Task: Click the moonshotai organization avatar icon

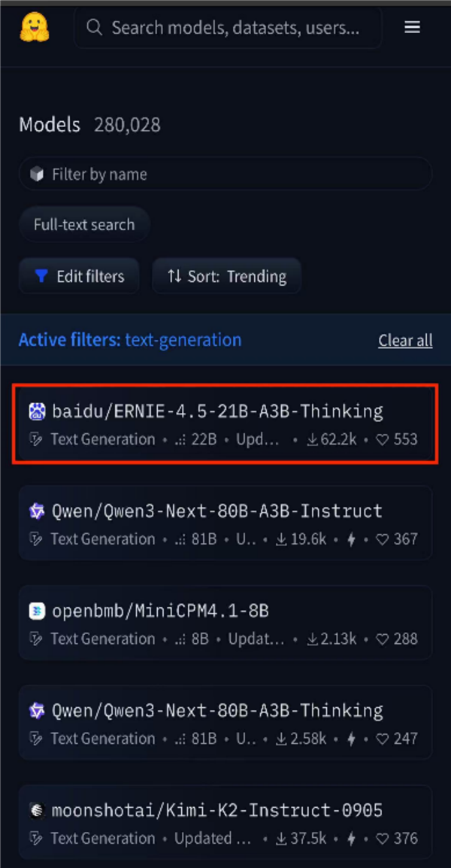Action: pyautogui.click(x=37, y=811)
